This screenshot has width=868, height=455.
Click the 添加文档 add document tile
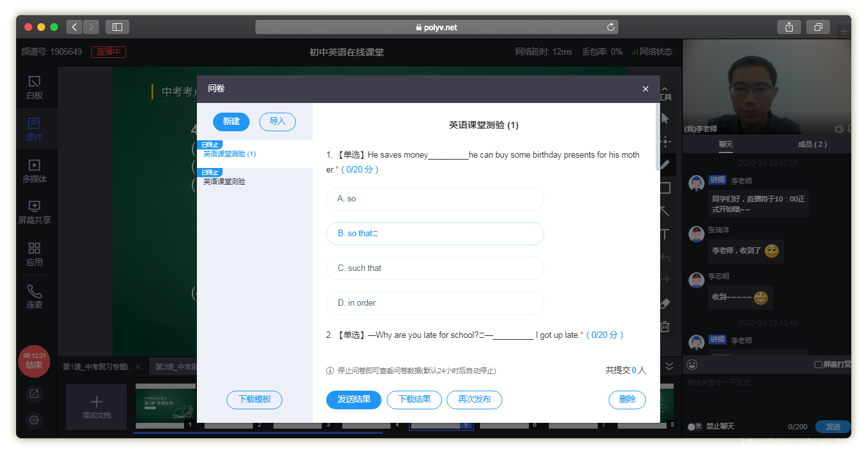click(97, 407)
